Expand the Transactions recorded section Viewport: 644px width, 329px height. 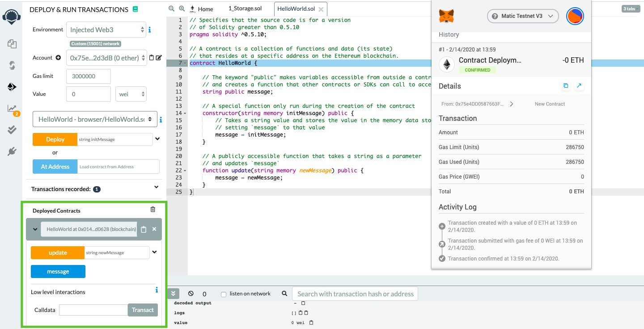pos(156,187)
